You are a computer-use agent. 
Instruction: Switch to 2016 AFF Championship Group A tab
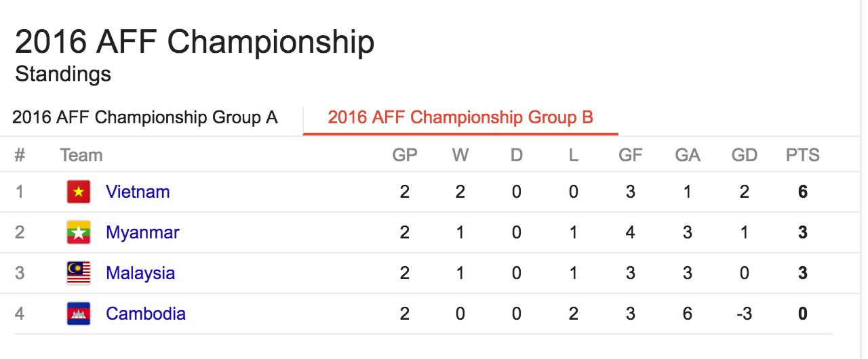(145, 118)
